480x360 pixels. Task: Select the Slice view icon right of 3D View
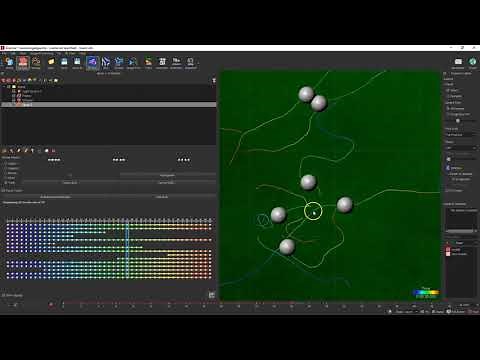pyautogui.click(x=106, y=62)
